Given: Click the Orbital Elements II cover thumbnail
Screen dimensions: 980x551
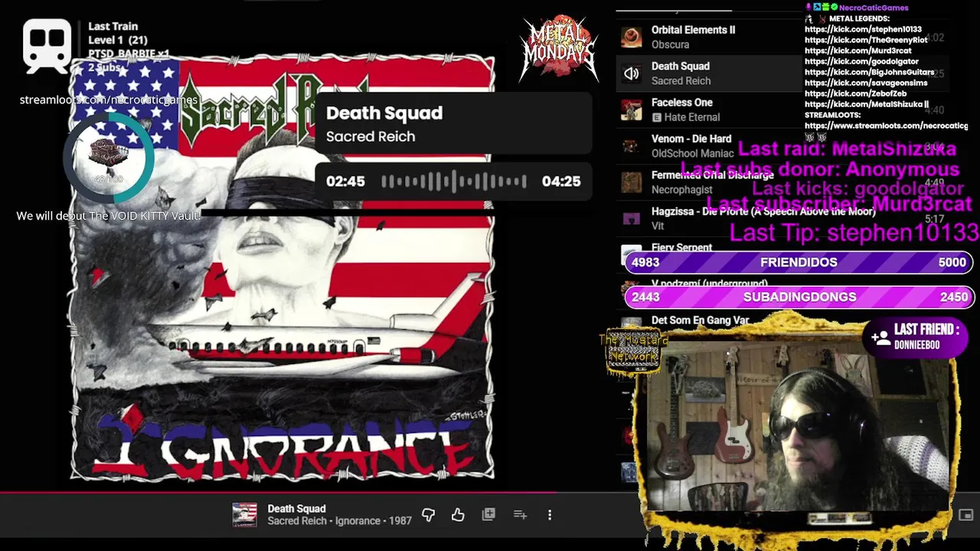Looking at the screenshot, I should click(632, 37).
